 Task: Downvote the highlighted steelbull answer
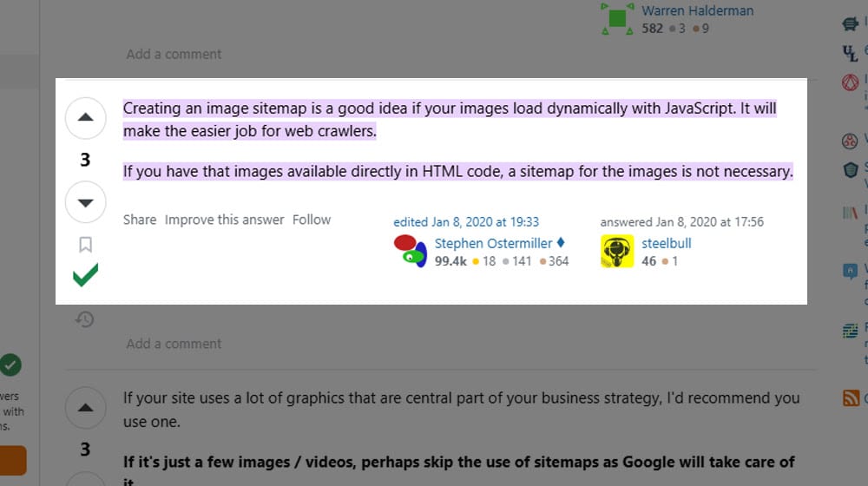point(85,202)
